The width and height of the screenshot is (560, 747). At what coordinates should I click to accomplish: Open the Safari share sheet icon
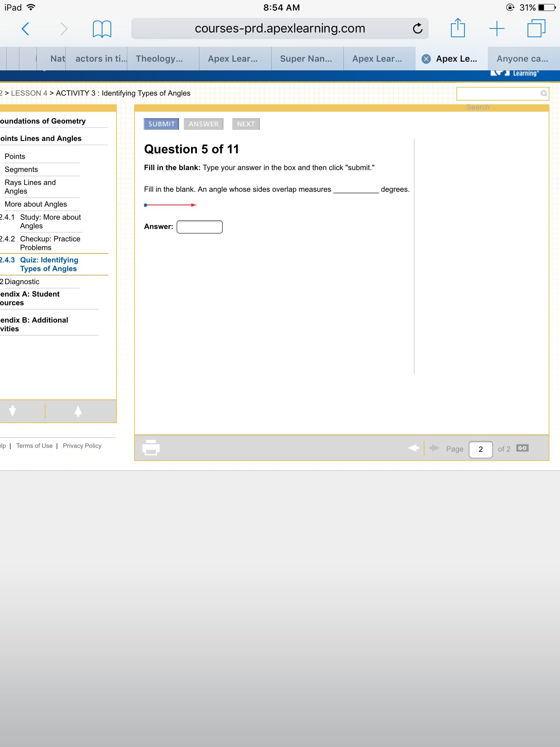(x=458, y=28)
